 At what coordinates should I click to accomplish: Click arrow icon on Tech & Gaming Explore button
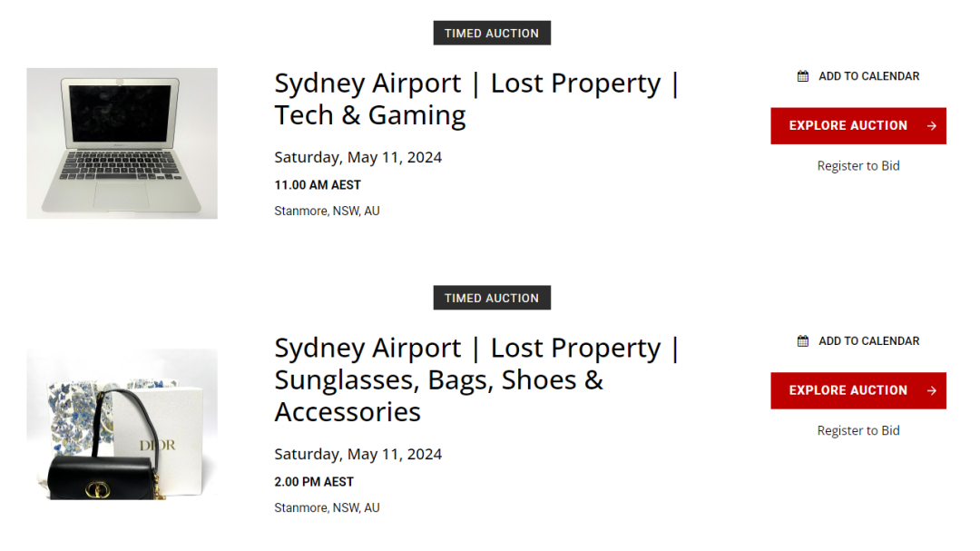[931, 126]
